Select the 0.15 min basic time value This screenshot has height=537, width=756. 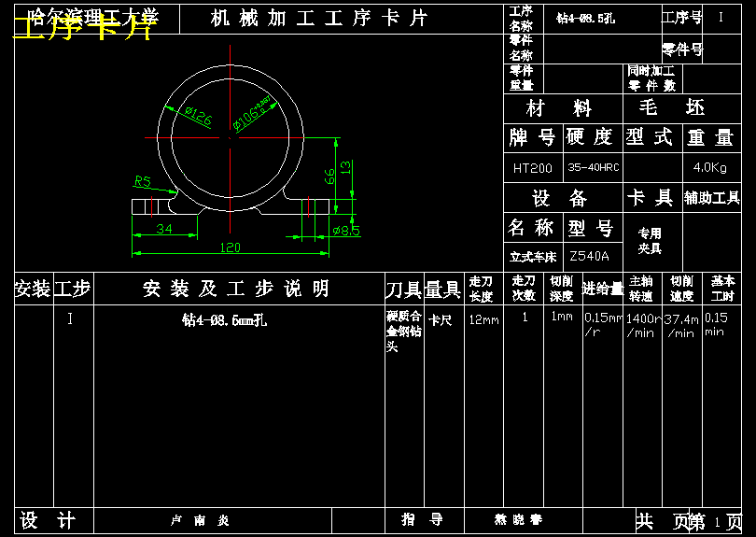coord(716,325)
